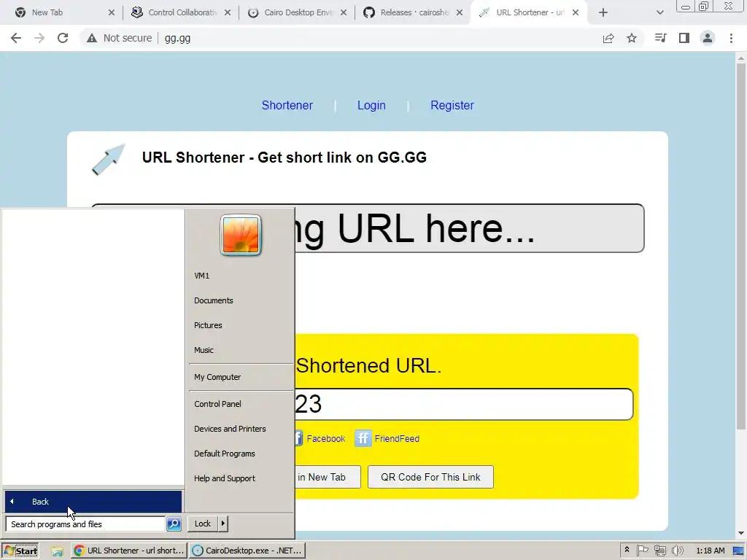Open the file explorer taskbar icon
Image resolution: width=747 pixels, height=560 pixels.
(58, 551)
